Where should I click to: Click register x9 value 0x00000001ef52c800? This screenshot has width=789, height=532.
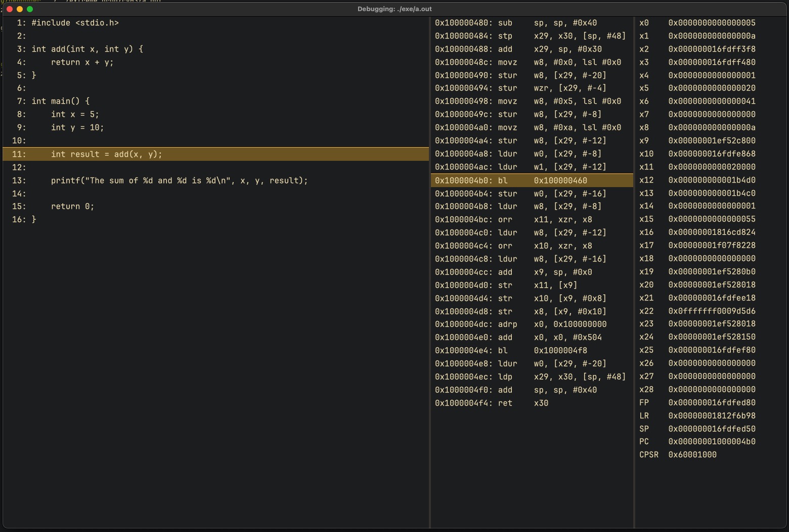click(712, 141)
